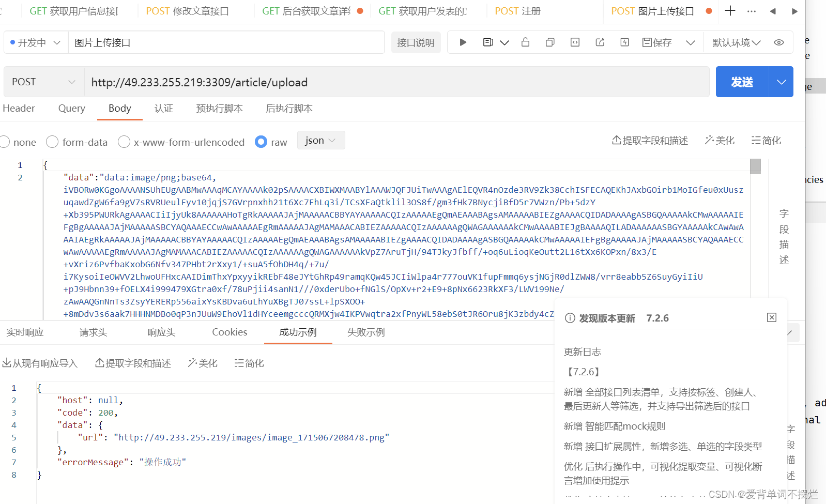Click the eye icon to view environment

click(x=779, y=42)
